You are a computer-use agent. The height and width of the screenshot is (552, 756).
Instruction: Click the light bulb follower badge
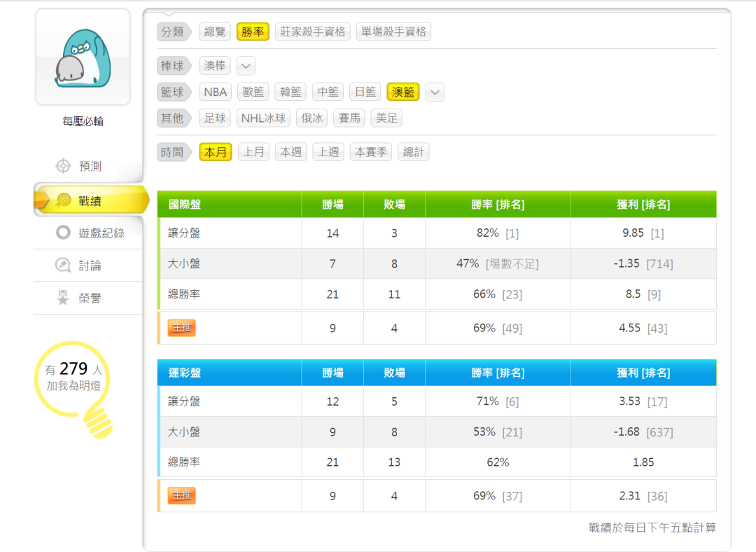click(73, 389)
